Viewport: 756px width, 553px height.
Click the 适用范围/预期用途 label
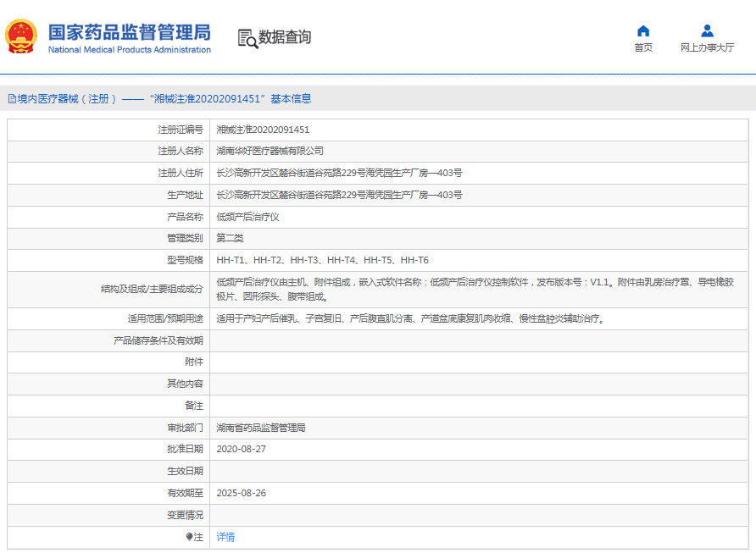point(165,318)
